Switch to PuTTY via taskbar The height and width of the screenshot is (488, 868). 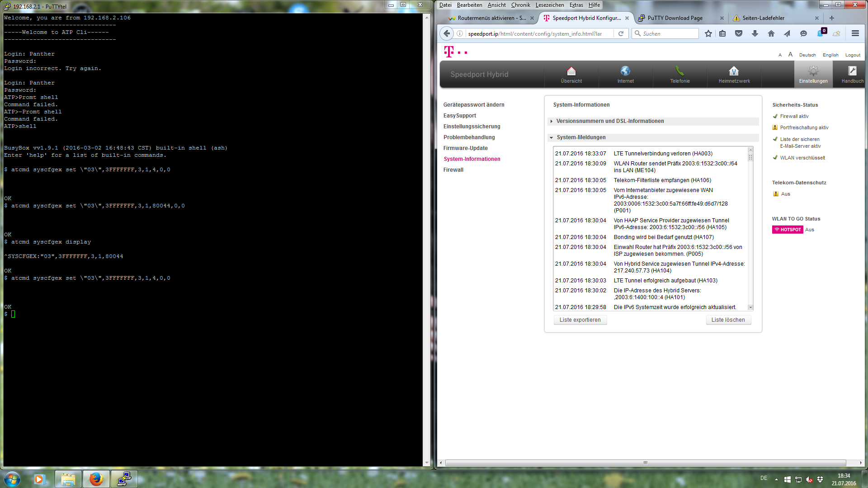(124, 479)
